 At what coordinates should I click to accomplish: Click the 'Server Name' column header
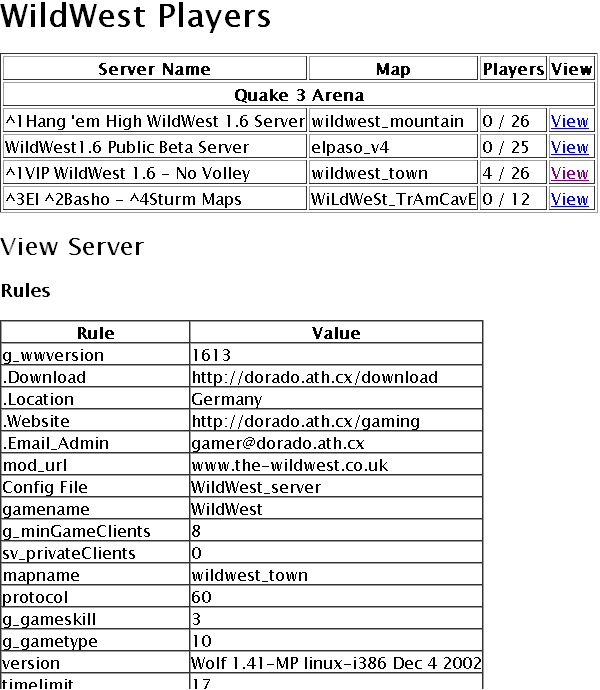(x=155, y=69)
